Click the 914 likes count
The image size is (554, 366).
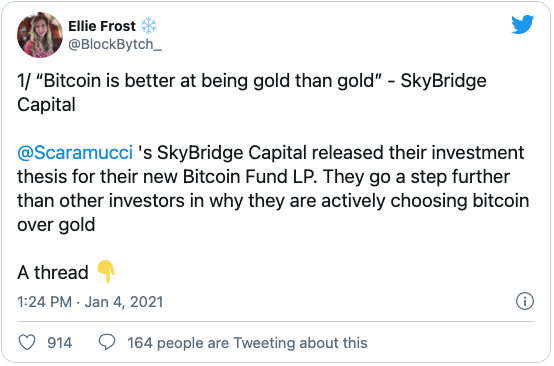[x=60, y=343]
